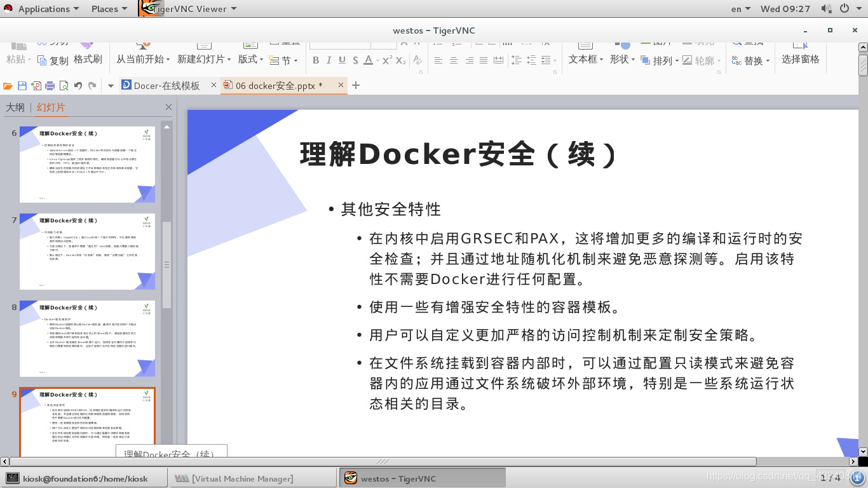The image size is (868, 488).
Task: Toggle underline formatting (U)
Action: point(342,60)
